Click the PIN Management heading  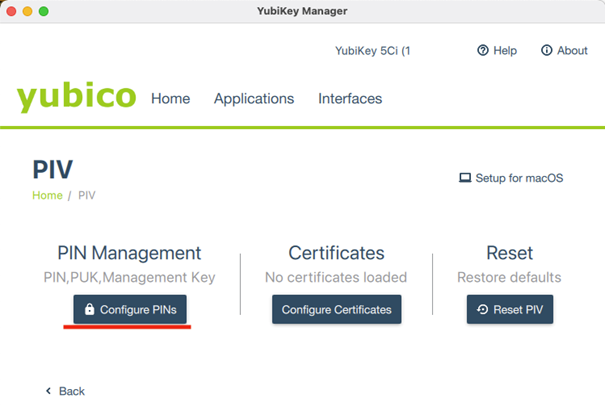[129, 254]
